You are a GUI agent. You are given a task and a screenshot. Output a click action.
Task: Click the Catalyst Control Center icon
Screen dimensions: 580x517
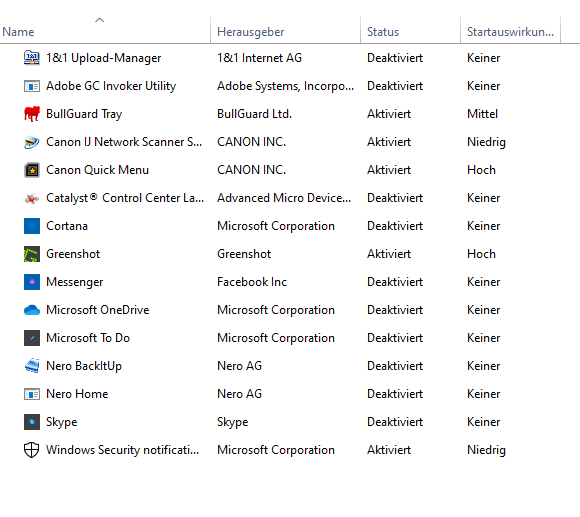[32, 198]
